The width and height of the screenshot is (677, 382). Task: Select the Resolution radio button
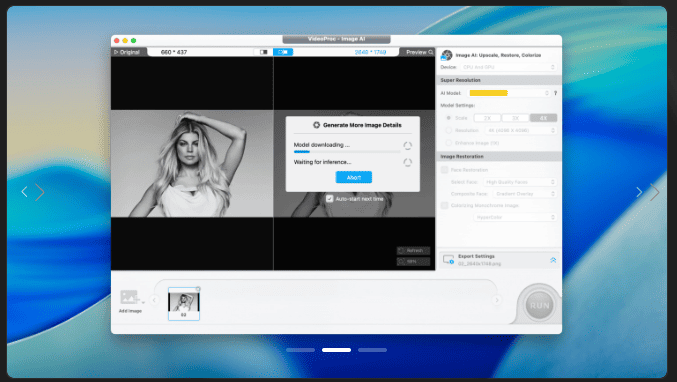pos(449,130)
